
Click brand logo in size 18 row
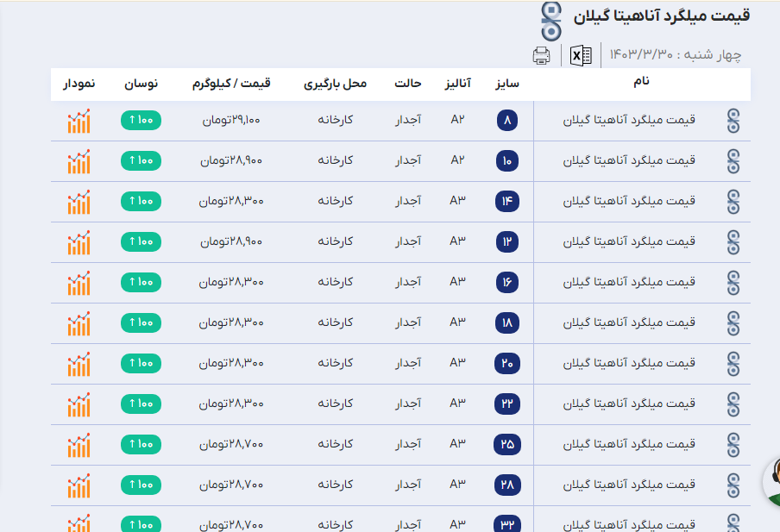[733, 322]
